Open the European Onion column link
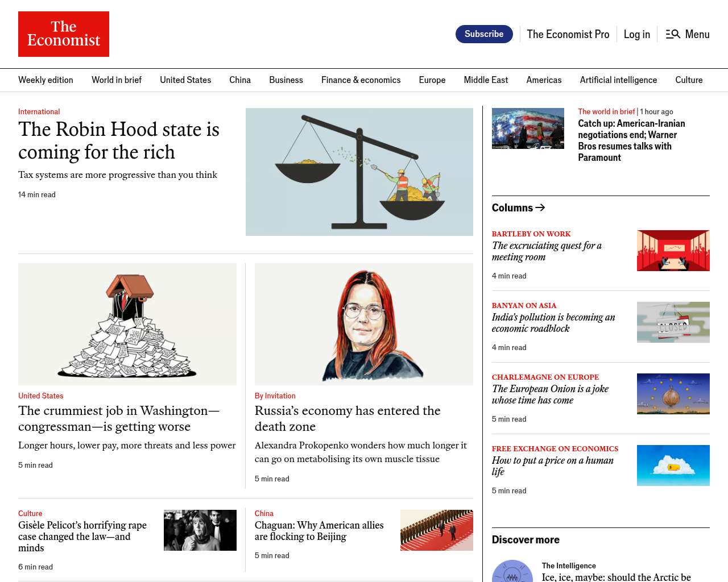728x582 pixels. [x=550, y=394]
